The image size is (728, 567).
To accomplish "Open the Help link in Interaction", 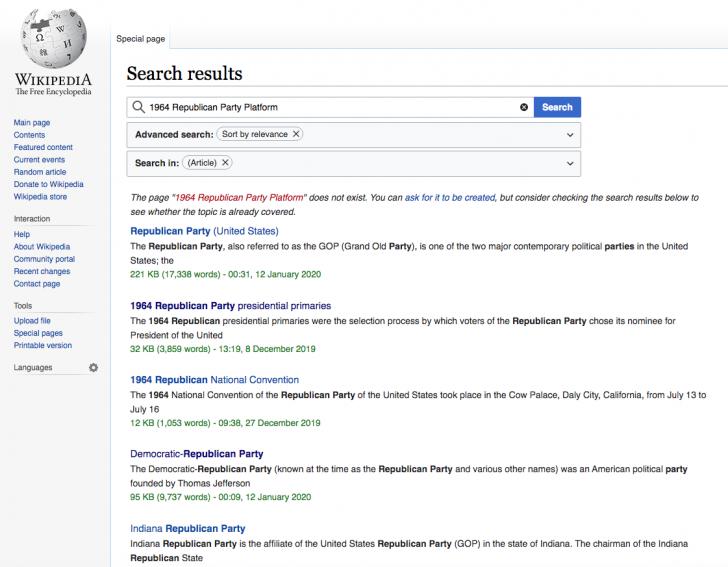I will [x=22, y=234].
